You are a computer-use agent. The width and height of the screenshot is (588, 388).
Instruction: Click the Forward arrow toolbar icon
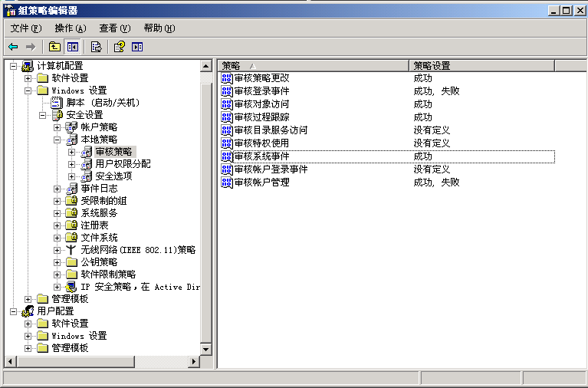31,47
